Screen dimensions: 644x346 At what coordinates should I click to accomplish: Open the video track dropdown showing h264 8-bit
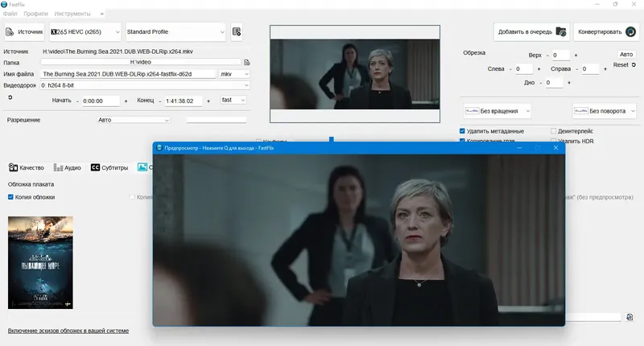(x=145, y=85)
